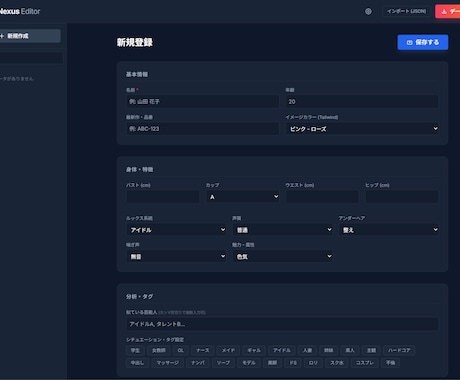Toggle the メイド tag chip
460x380 pixels.
pyautogui.click(x=228, y=350)
